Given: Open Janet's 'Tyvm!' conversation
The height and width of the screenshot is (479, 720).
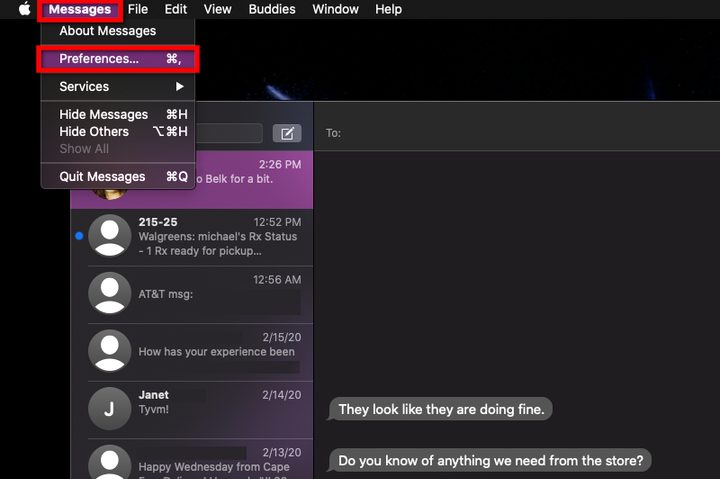Looking at the screenshot, I should [191, 410].
